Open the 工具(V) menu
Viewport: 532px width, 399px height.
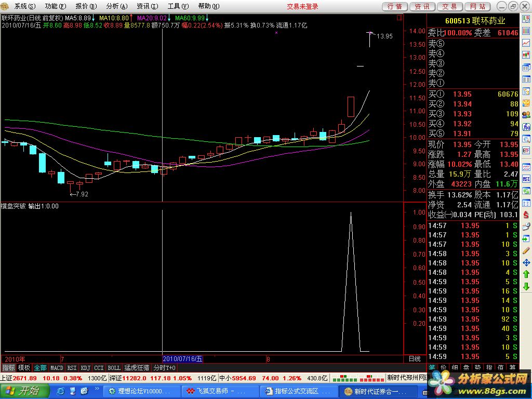click(178, 6)
